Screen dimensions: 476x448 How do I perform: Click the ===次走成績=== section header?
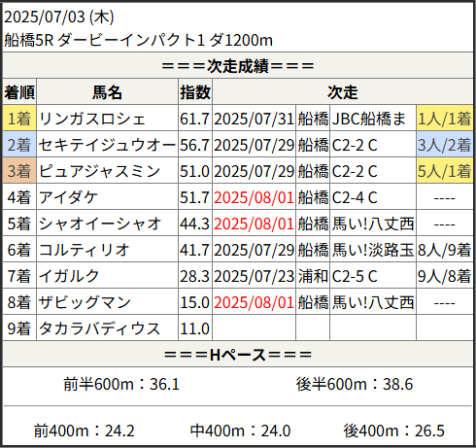point(238,66)
